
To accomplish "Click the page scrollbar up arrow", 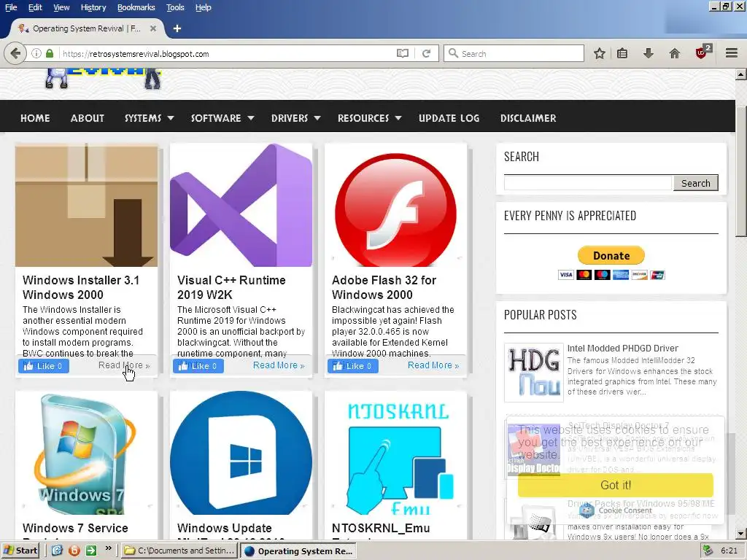I will (741, 74).
